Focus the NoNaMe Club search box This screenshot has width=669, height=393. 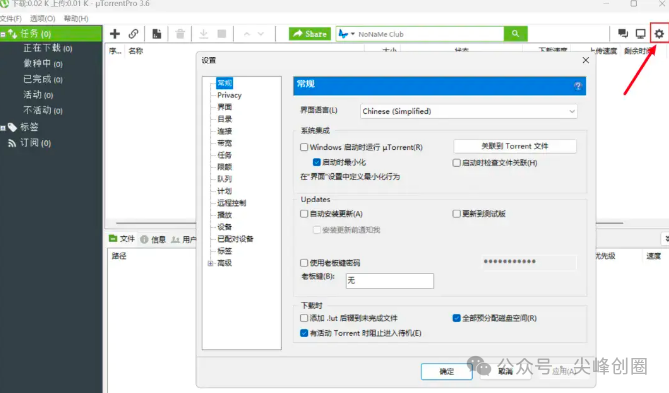pos(430,34)
